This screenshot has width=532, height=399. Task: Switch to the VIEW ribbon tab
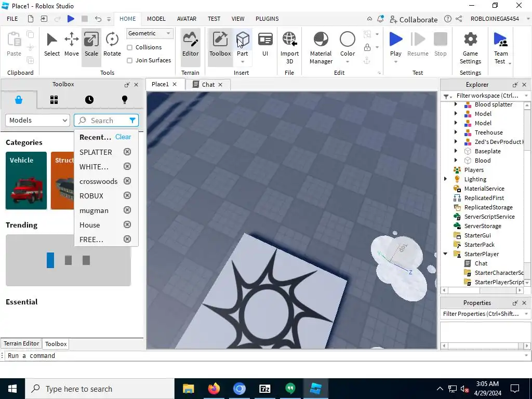click(x=238, y=19)
